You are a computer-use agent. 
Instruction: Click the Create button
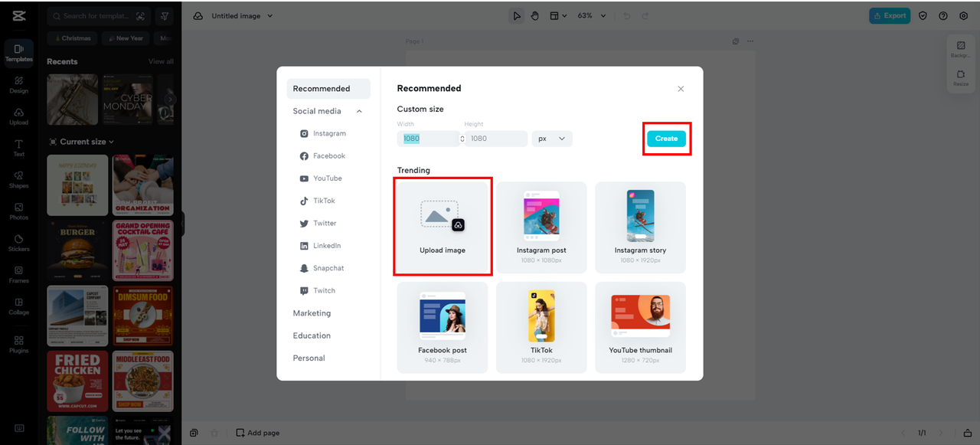point(666,139)
